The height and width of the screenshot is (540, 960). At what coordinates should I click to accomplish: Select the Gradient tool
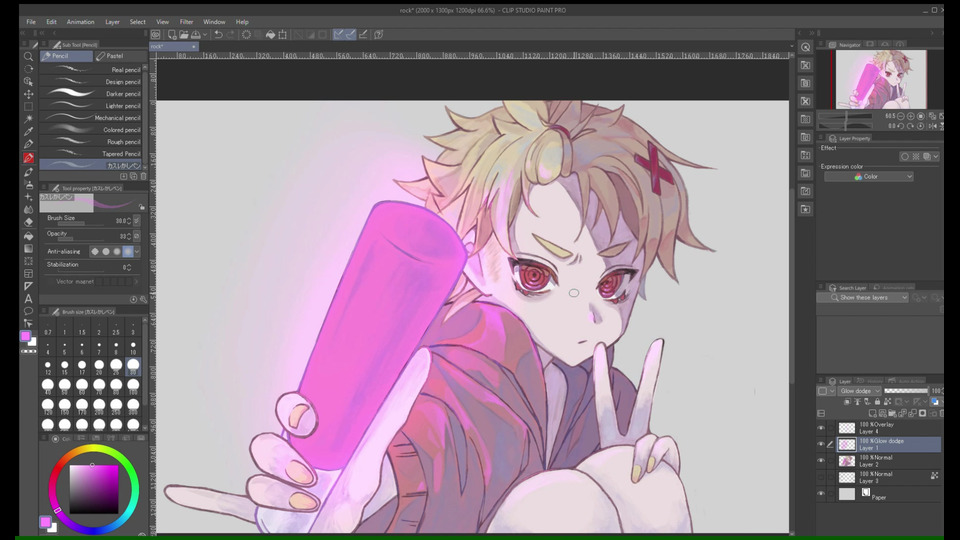pos(28,249)
